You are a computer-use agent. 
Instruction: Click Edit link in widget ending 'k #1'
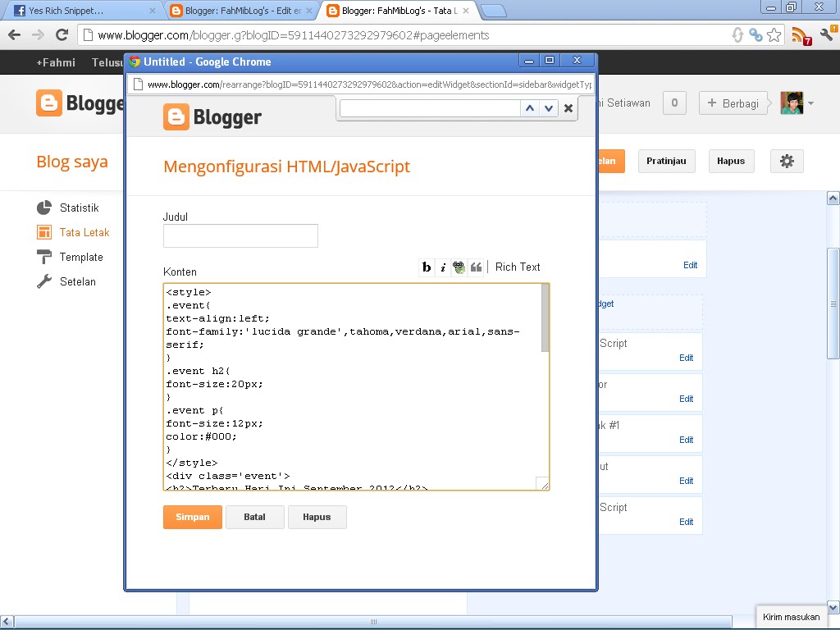(687, 440)
